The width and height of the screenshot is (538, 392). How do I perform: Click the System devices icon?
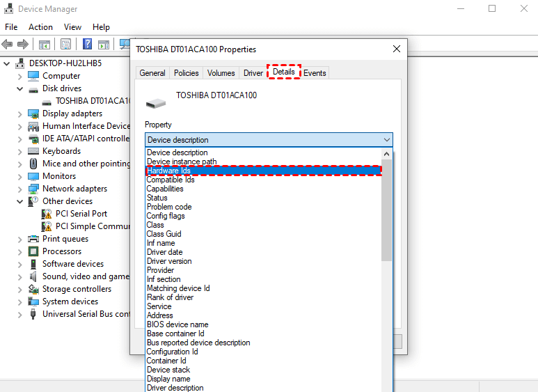pyautogui.click(x=33, y=301)
